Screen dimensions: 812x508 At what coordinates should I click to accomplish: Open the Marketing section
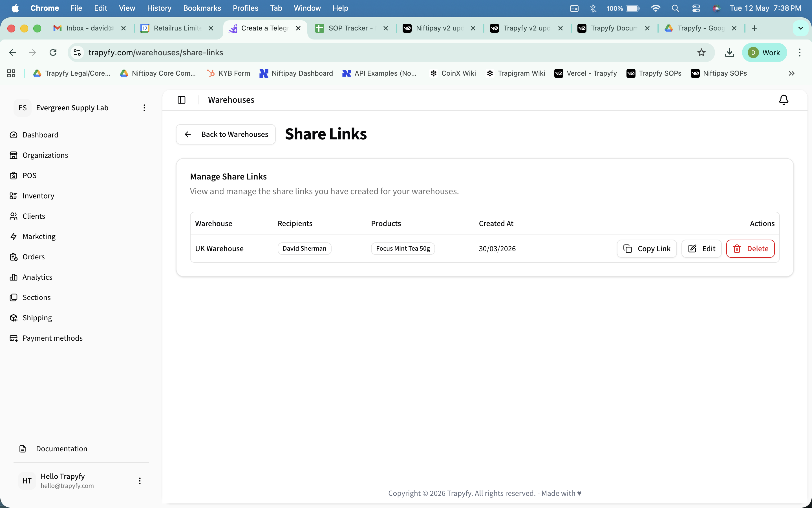point(39,236)
